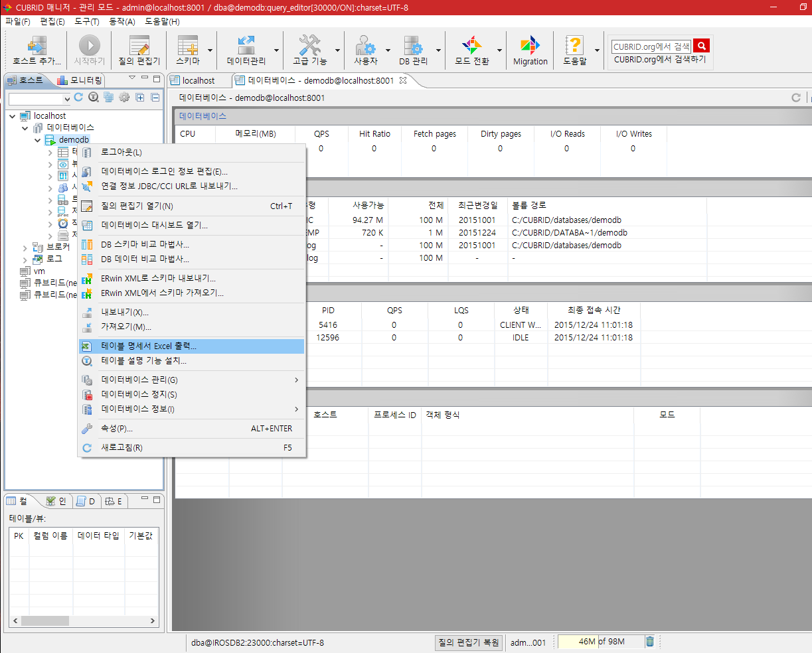The image size is (812, 653).
Task: Click the stacked-database group icon in host panel
Action: 109,98
